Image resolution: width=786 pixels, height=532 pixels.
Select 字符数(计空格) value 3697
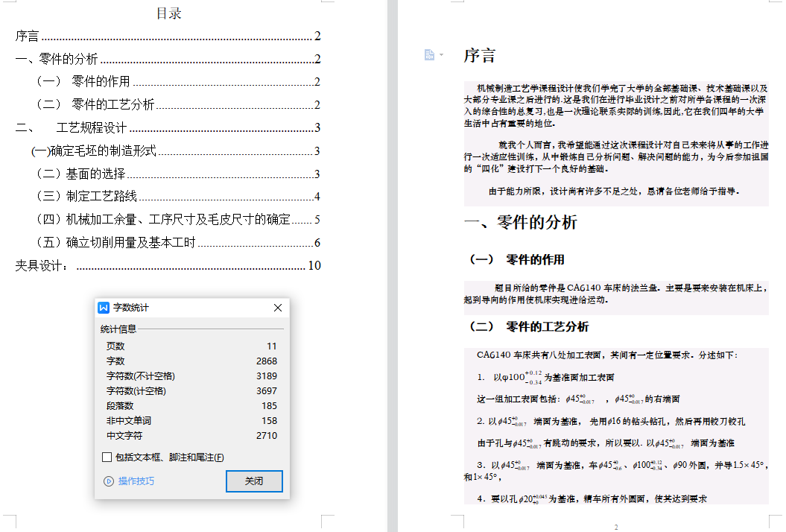(x=267, y=391)
